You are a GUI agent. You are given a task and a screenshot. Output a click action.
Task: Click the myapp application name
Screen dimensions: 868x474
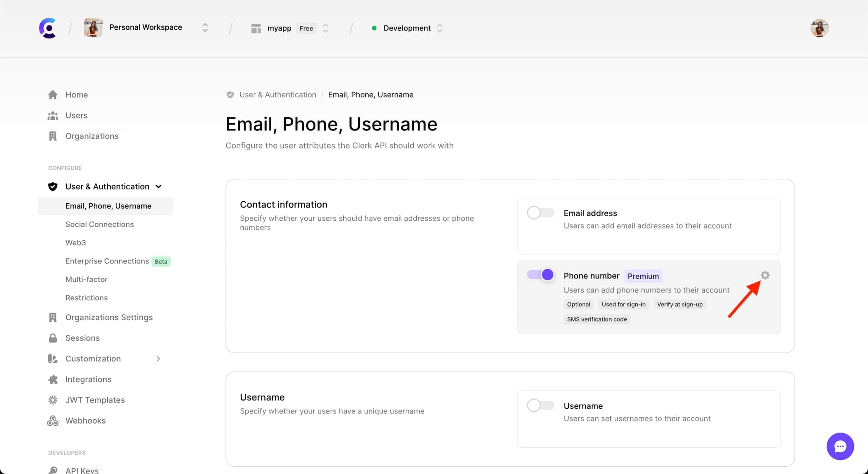pyautogui.click(x=279, y=28)
